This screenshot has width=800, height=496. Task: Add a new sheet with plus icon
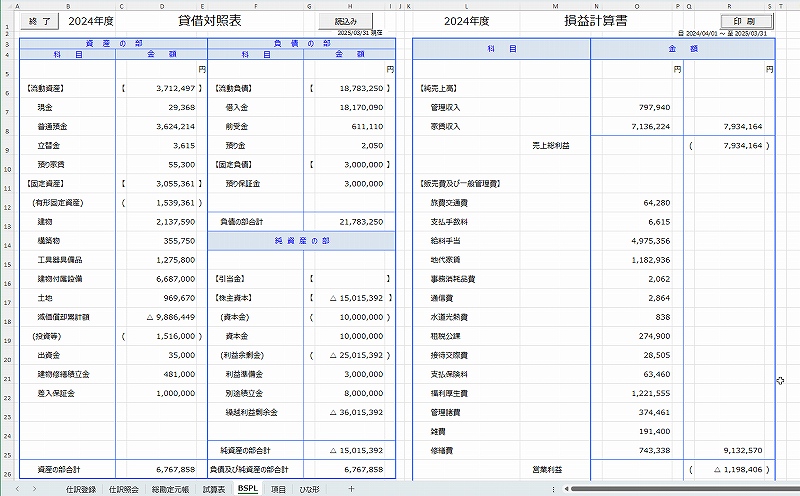tap(350, 488)
